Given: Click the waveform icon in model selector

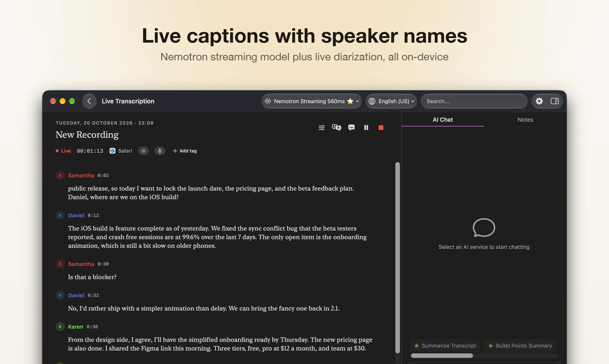Looking at the screenshot, I should point(268,101).
